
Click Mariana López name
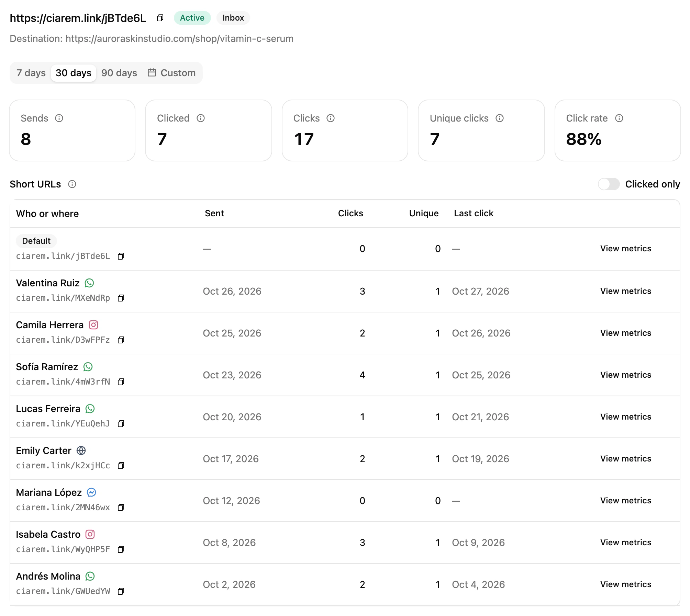tap(49, 492)
